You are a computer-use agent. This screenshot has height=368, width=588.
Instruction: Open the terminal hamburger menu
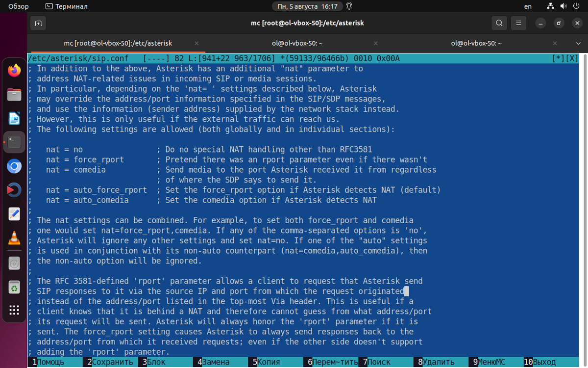click(x=518, y=23)
